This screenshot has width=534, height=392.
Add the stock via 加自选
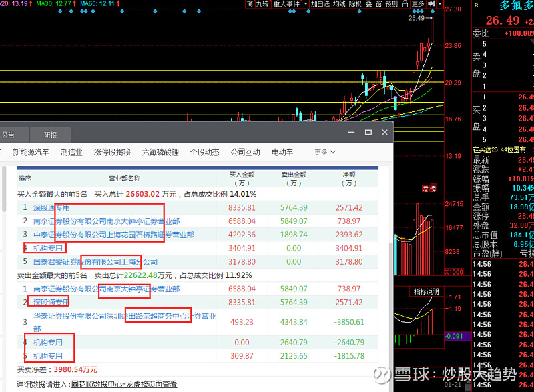(320, 4)
